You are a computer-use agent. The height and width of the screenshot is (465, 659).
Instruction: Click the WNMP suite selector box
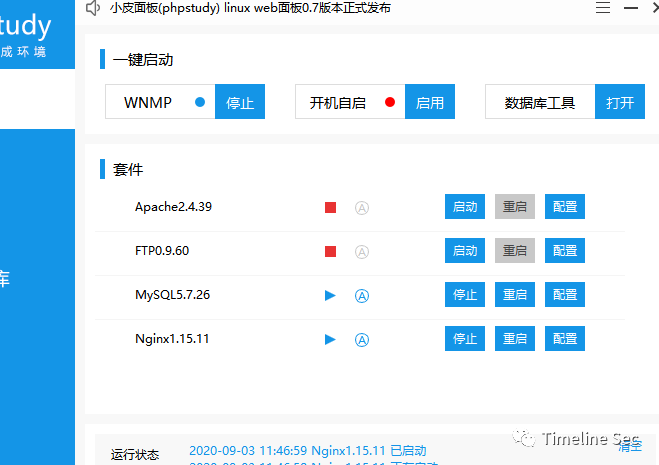click(160, 101)
